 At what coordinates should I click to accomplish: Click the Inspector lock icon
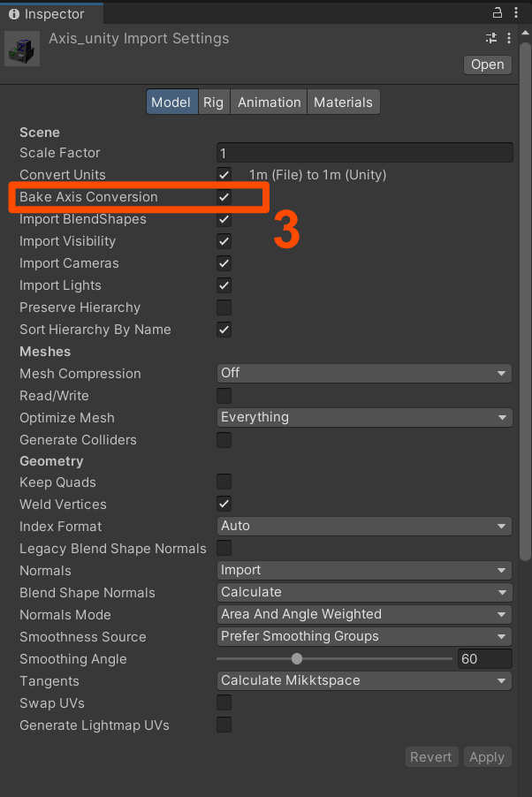pos(496,13)
